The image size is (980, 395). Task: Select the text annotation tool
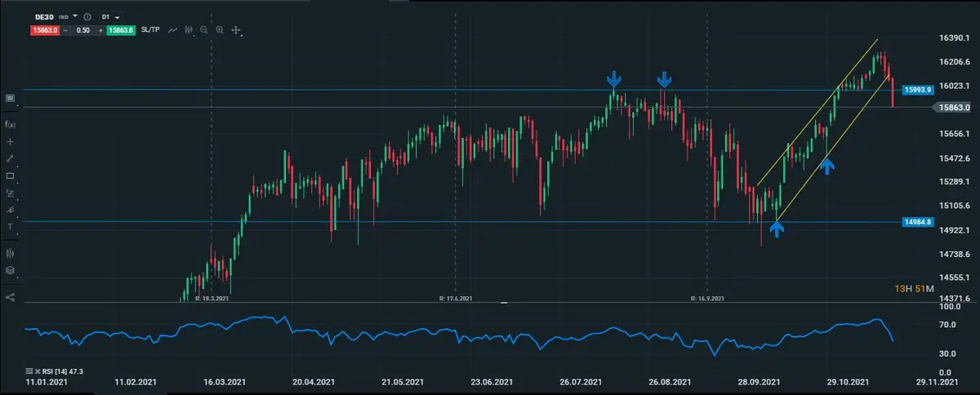(x=11, y=227)
